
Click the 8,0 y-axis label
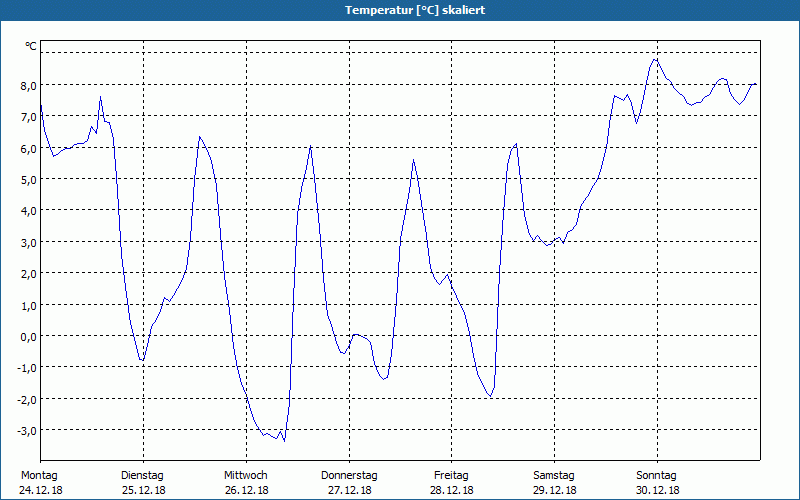coord(28,86)
